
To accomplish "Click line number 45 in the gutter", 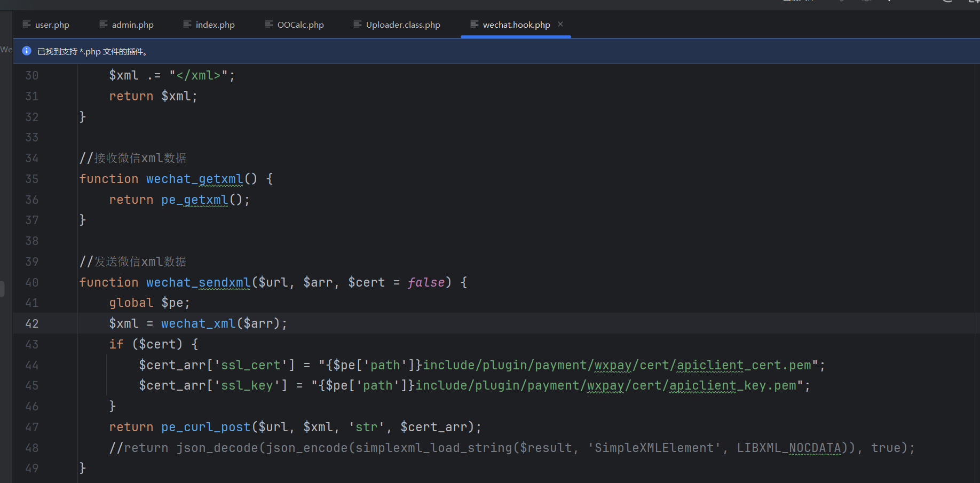I will 32,386.
